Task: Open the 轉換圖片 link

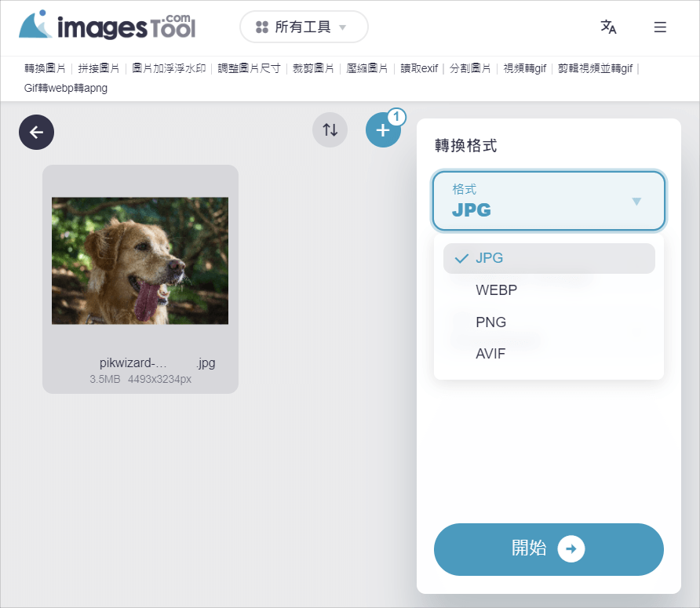Action: click(x=45, y=68)
